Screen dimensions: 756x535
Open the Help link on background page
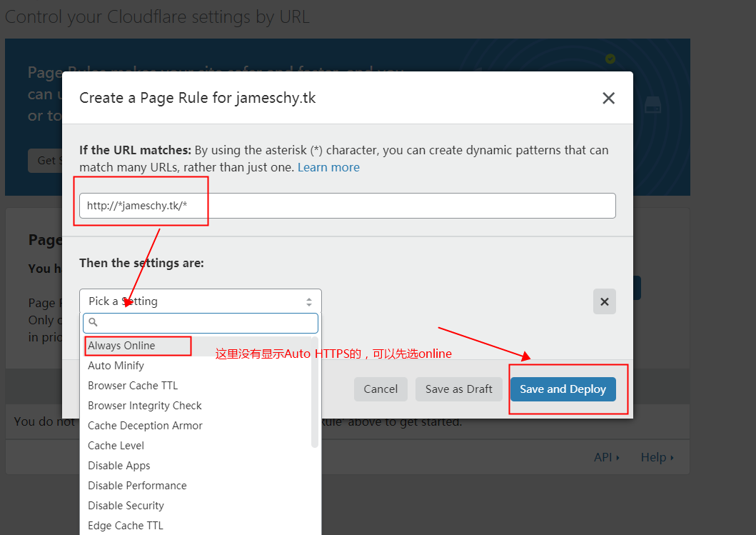click(x=657, y=457)
